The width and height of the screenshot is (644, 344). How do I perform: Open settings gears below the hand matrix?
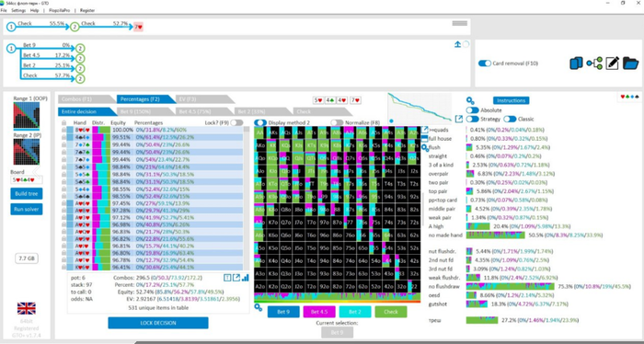258,307
